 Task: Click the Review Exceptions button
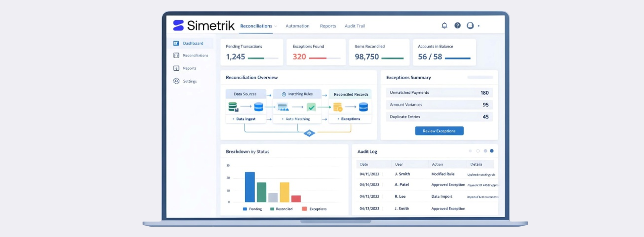(439, 131)
